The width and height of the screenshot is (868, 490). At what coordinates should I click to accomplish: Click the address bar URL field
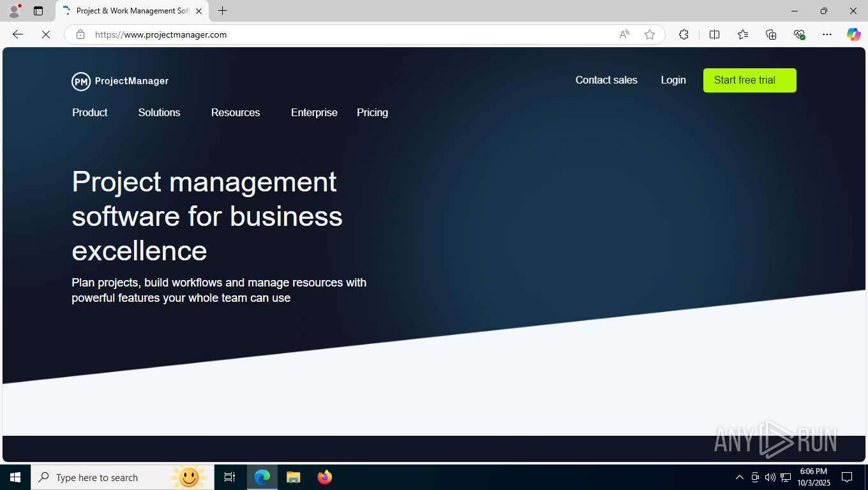click(x=351, y=34)
